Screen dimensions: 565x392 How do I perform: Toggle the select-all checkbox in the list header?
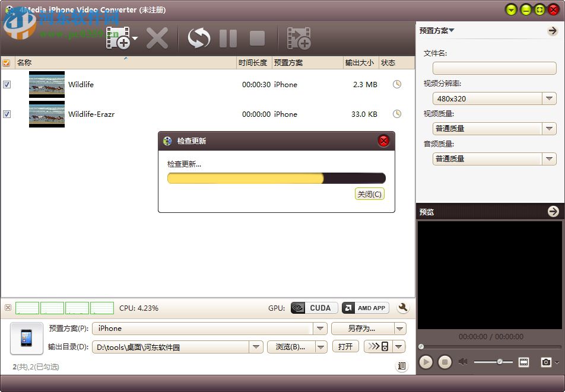pos(7,62)
